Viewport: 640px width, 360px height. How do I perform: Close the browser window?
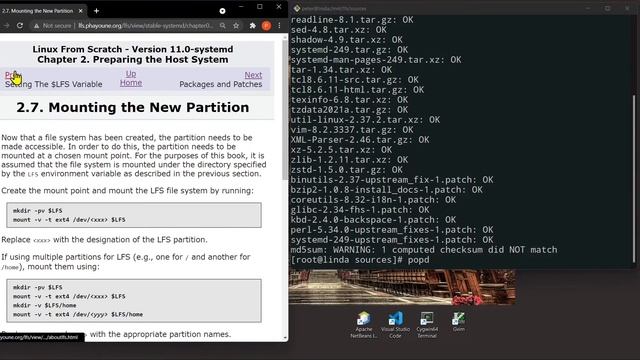[279, 7]
